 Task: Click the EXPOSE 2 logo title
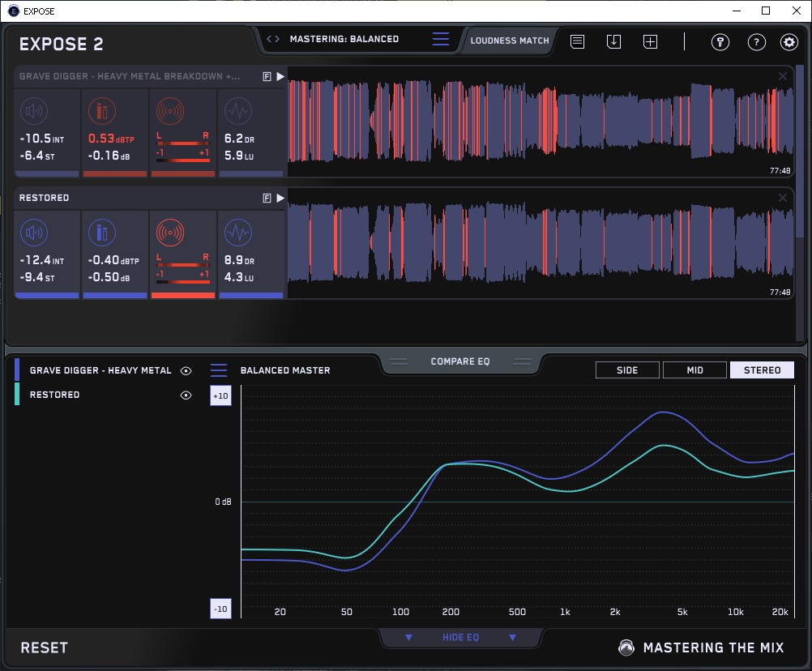point(61,44)
